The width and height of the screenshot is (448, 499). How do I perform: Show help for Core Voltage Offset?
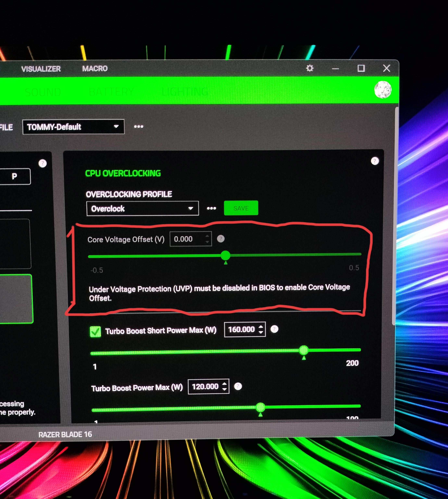pos(221,239)
